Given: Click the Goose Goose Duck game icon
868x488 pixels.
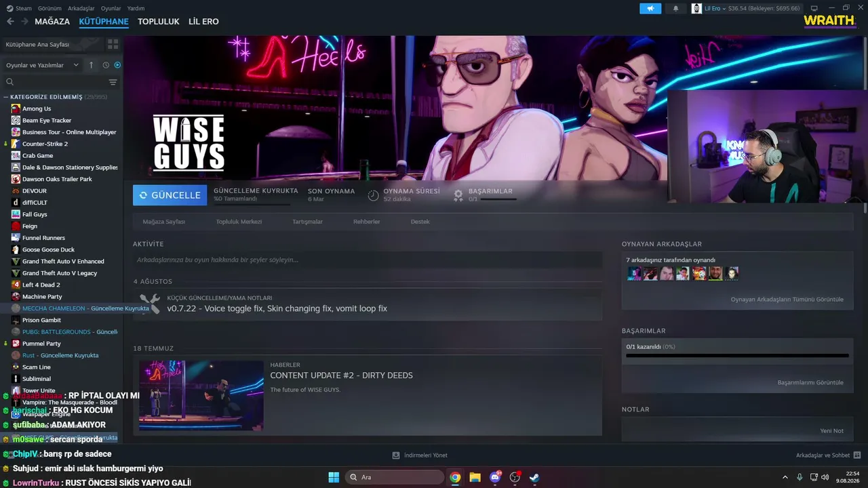Looking at the screenshot, I should (16, 249).
